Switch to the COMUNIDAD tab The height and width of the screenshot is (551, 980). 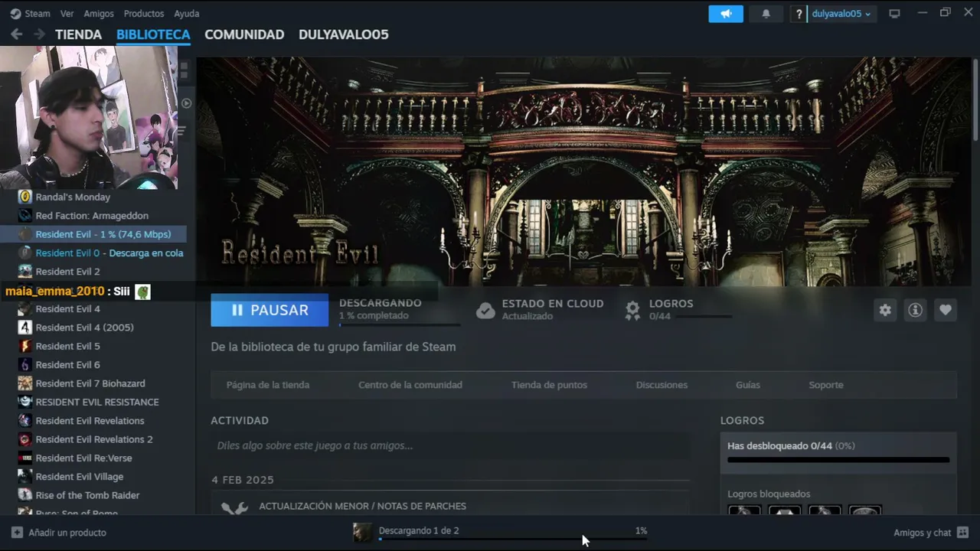coord(244,34)
